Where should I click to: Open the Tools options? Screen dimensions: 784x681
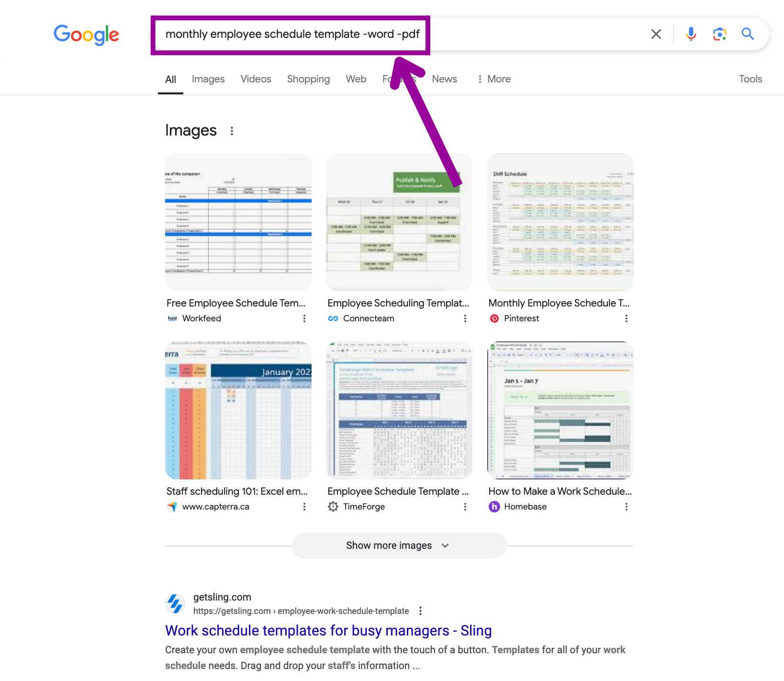tap(750, 79)
